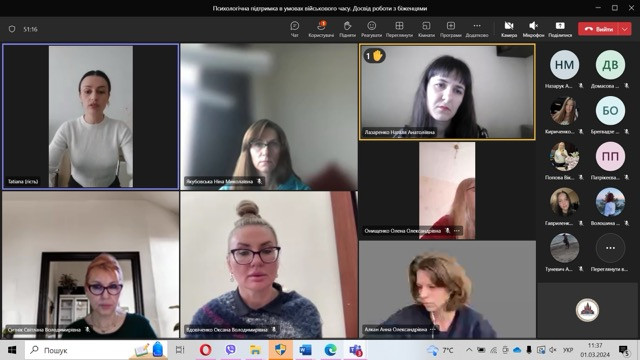Open the OneDrive cloud tray icon
Screen dimensions: 640x360
coord(517,350)
